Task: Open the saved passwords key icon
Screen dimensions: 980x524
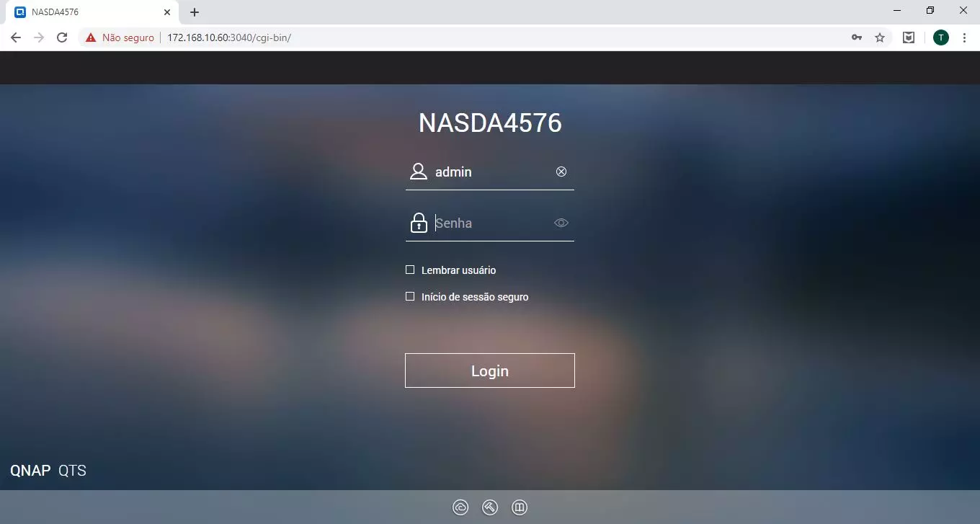Action: 857,37
